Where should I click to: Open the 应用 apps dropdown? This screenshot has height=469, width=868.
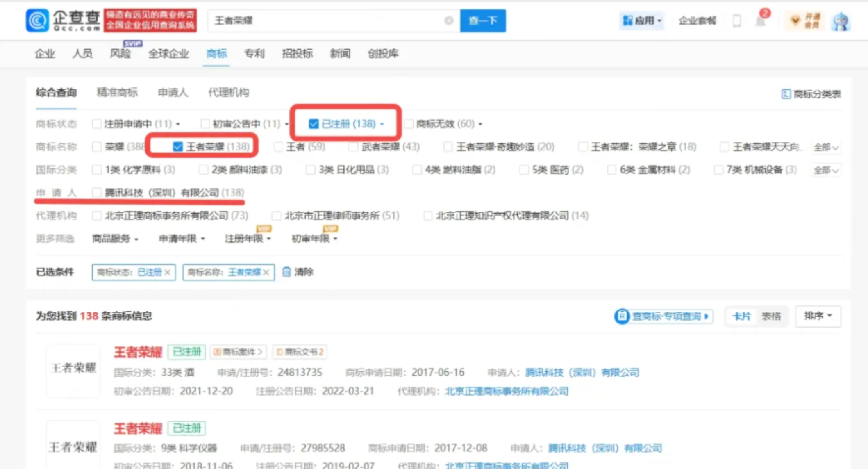tap(642, 20)
